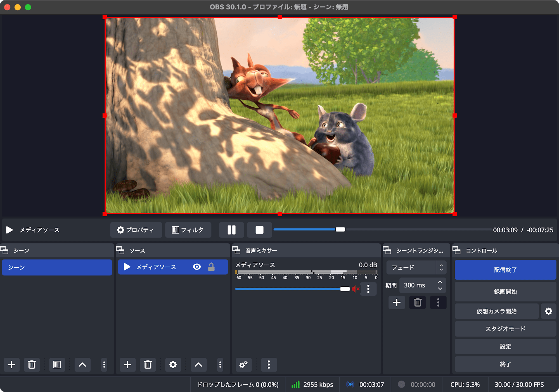
Task: Open advanced audio properties gears icon
Action: (243, 364)
